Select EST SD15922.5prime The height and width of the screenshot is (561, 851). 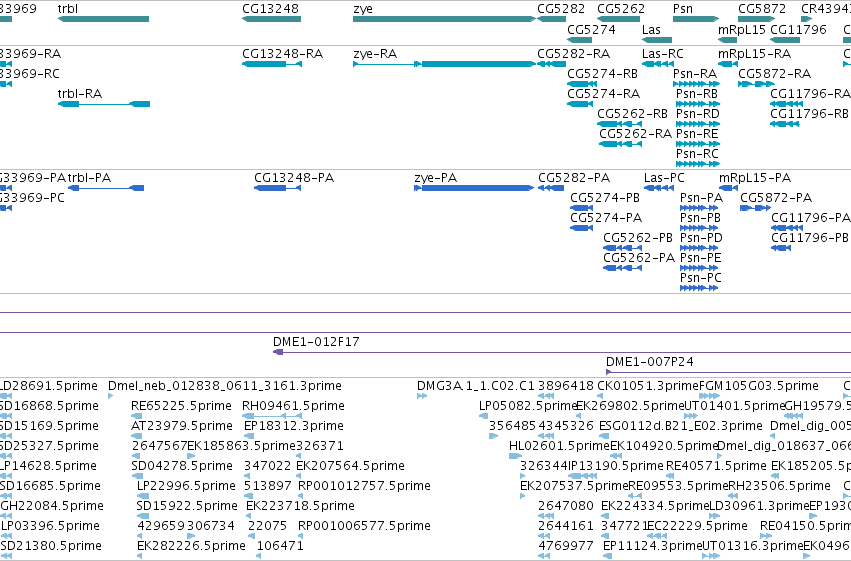click(141, 516)
